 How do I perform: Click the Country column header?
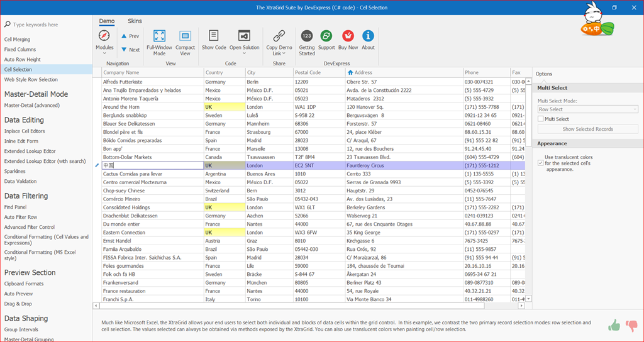coord(225,72)
